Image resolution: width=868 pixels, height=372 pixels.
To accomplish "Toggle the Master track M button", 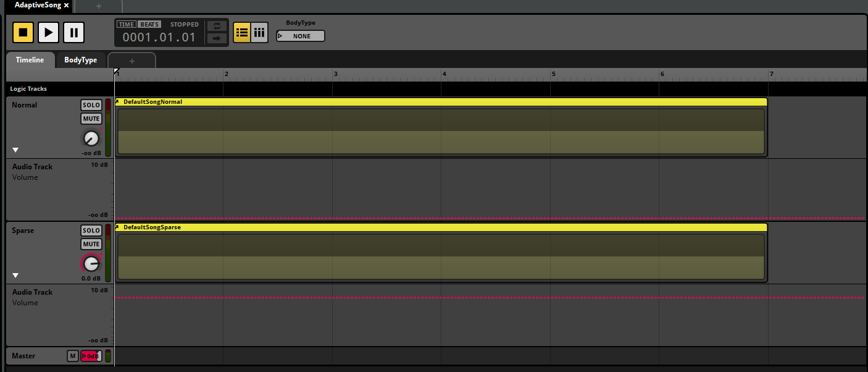I will [x=73, y=356].
